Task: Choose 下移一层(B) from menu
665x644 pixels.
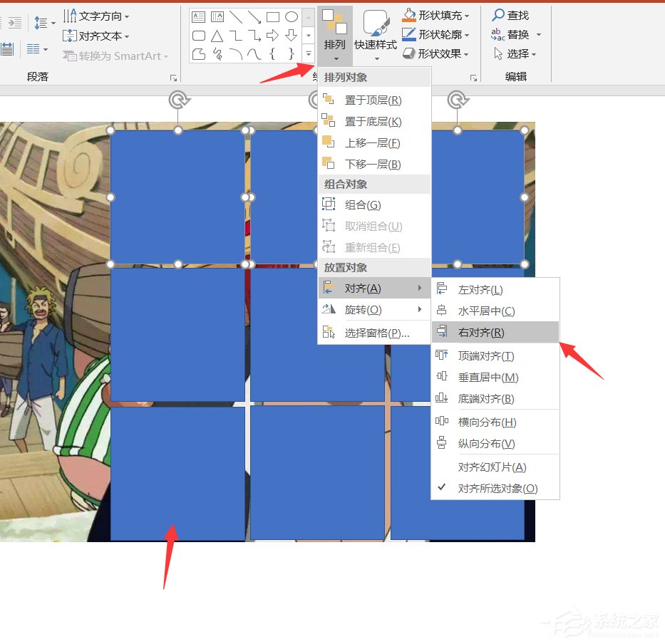Action: (374, 164)
